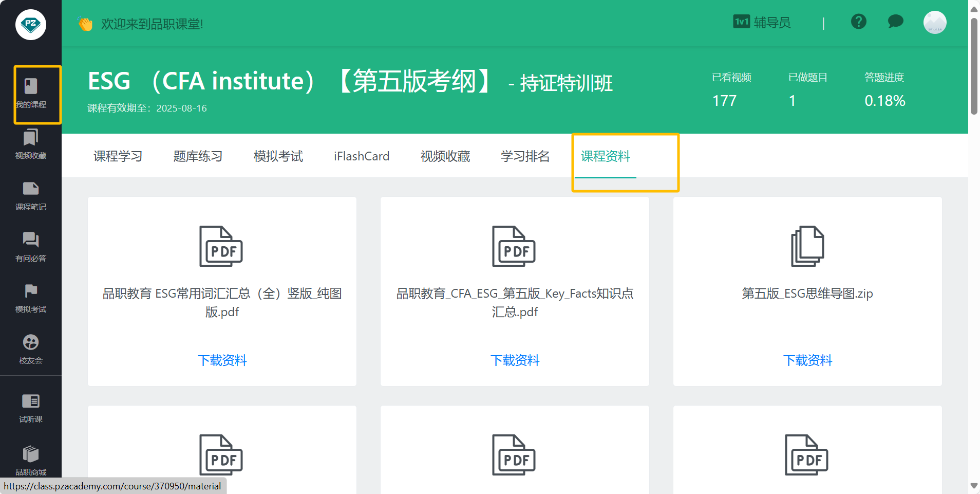980x494 pixels.
Task: Click the scrollbar up arrow
Action: [974, 8]
